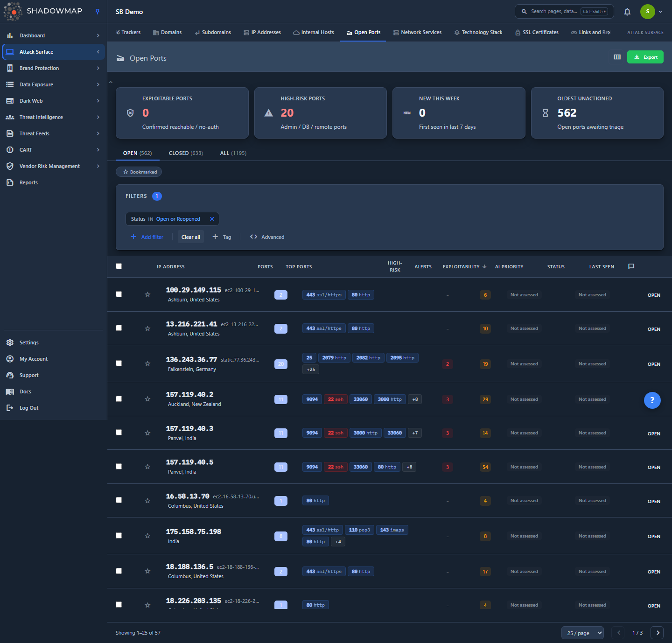
Task: Expand the Threat Intelligence sidebar menu
Action: coord(53,117)
